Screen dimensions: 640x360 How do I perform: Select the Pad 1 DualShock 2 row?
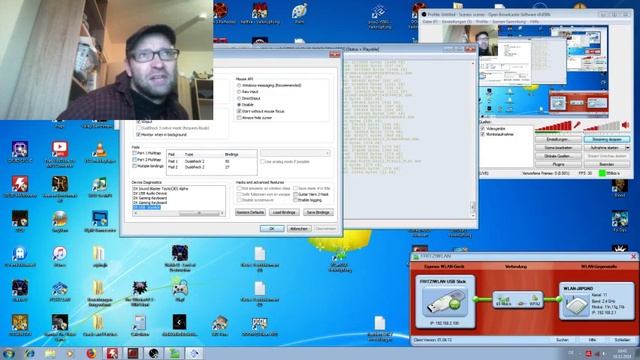[211, 162]
